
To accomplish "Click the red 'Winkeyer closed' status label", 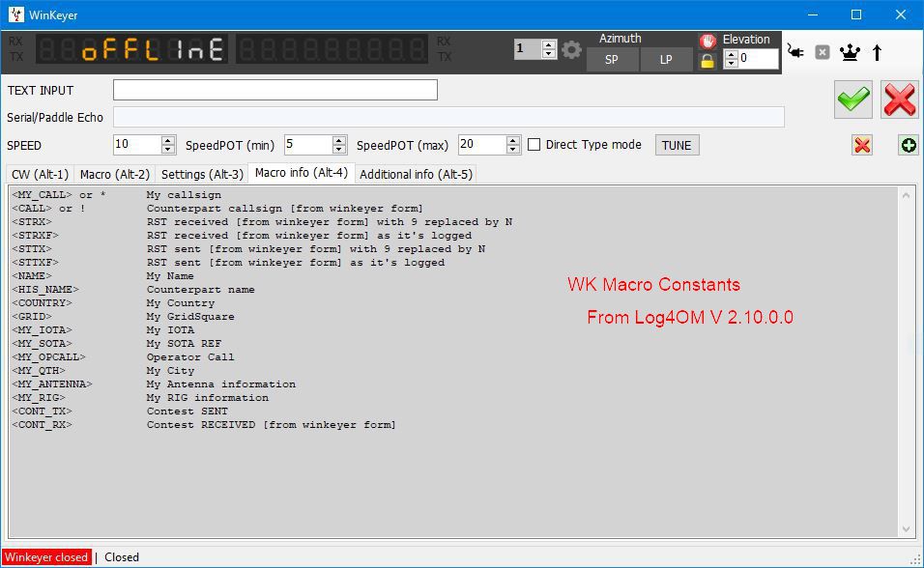I will point(46,557).
